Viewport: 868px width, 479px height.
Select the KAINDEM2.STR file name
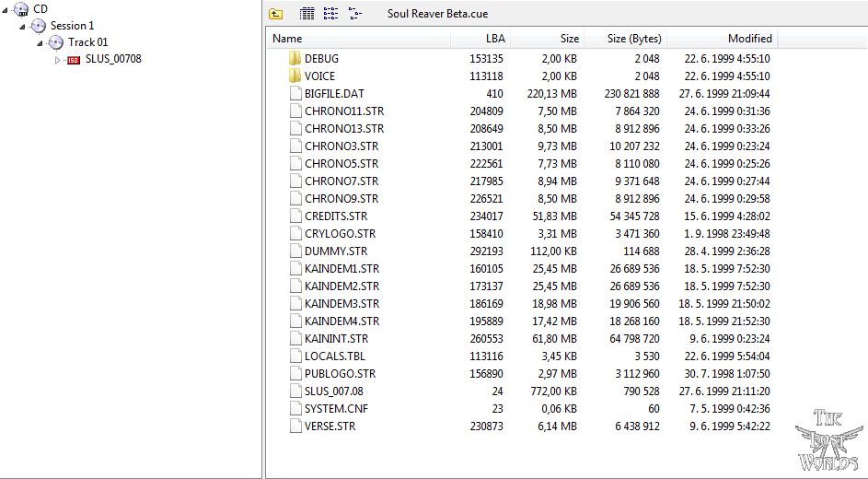click(x=342, y=286)
